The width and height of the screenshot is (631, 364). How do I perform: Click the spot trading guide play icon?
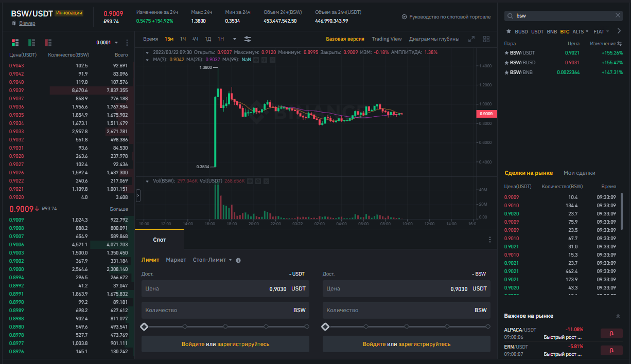coord(404,16)
